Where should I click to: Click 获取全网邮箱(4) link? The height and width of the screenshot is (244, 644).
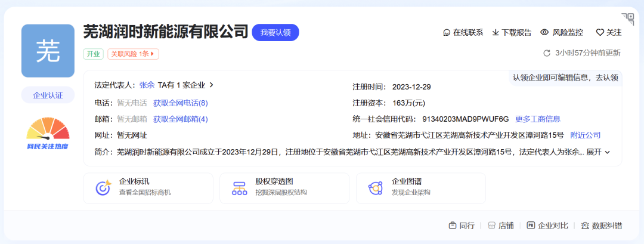click(180, 119)
